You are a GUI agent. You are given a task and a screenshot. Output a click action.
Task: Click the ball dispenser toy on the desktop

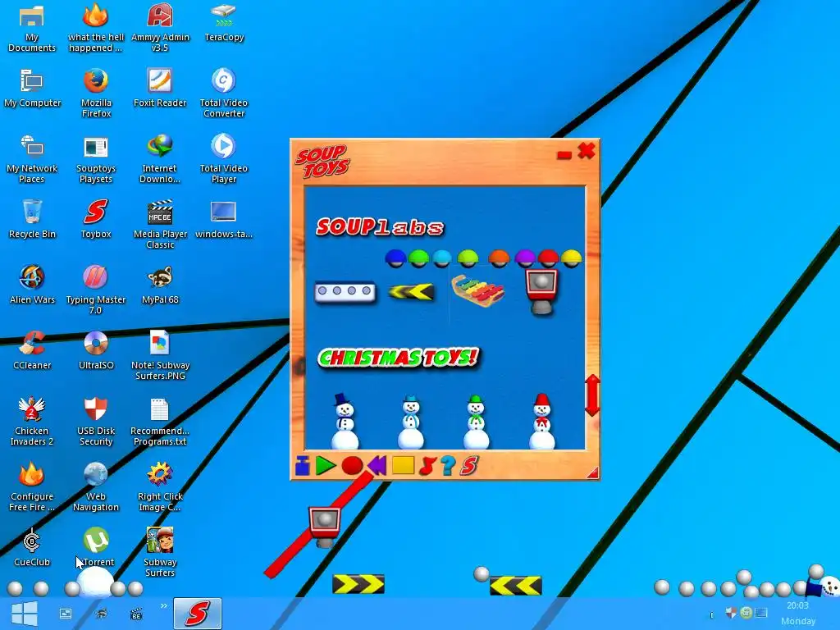tap(325, 527)
